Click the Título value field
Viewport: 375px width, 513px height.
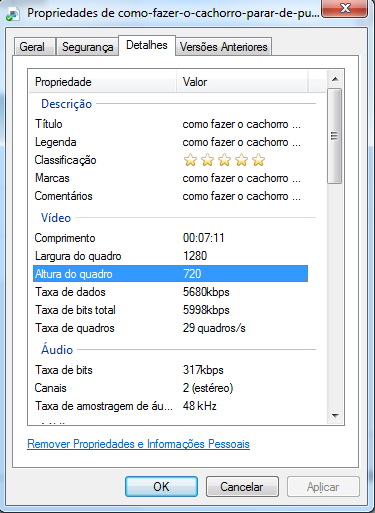click(x=242, y=124)
